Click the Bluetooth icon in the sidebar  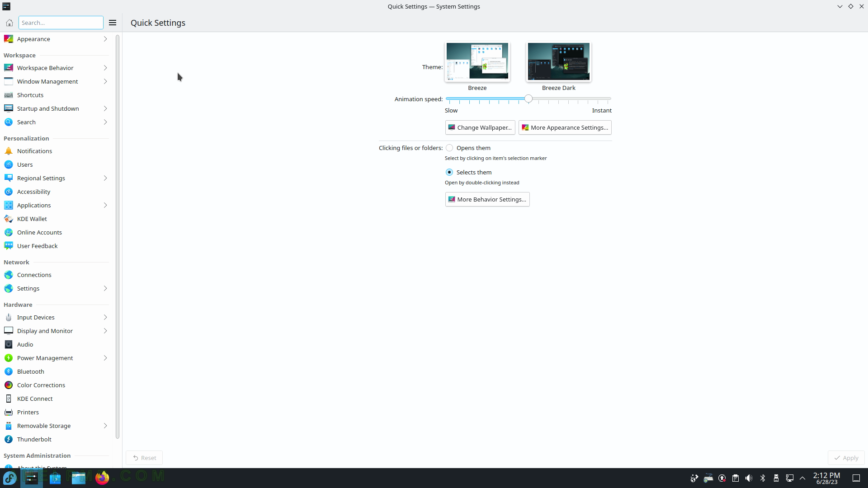click(9, 371)
